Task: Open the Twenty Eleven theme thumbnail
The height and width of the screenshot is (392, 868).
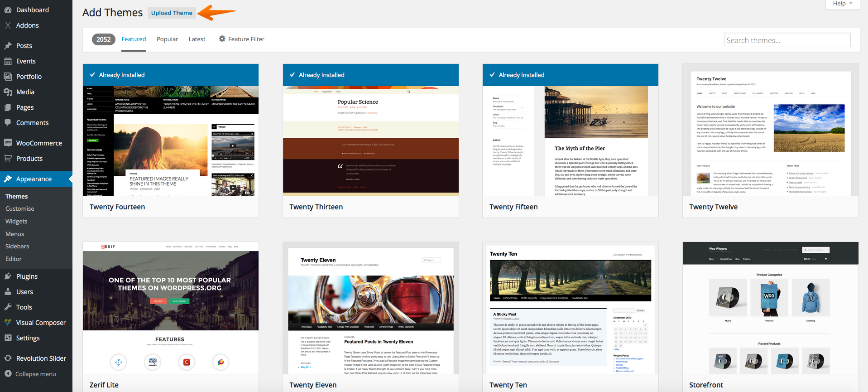Action: [371, 308]
